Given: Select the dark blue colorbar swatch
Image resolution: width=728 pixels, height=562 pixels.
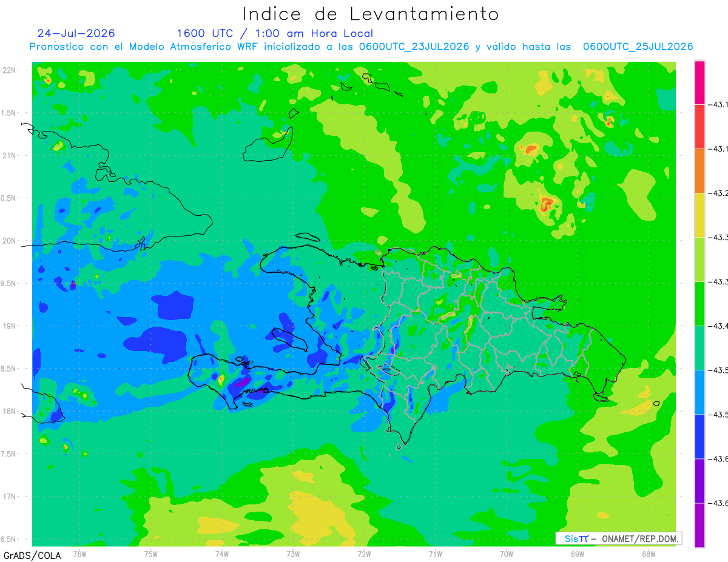Looking at the screenshot, I should click(x=699, y=437).
